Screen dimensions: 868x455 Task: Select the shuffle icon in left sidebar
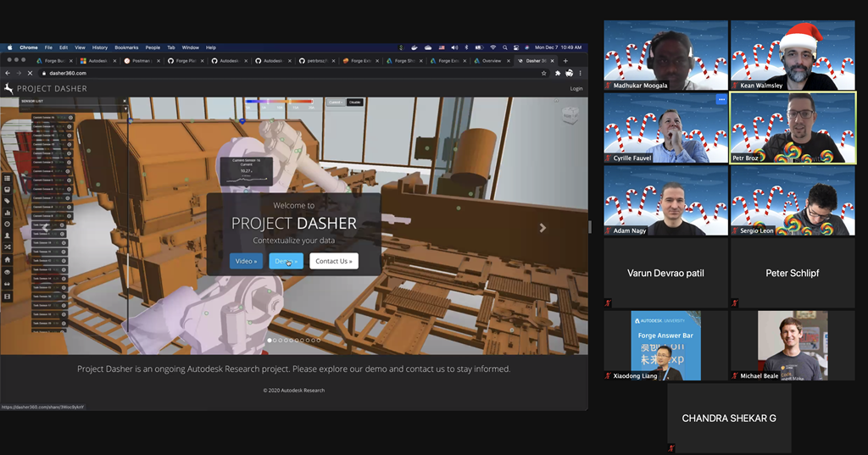[x=7, y=247]
